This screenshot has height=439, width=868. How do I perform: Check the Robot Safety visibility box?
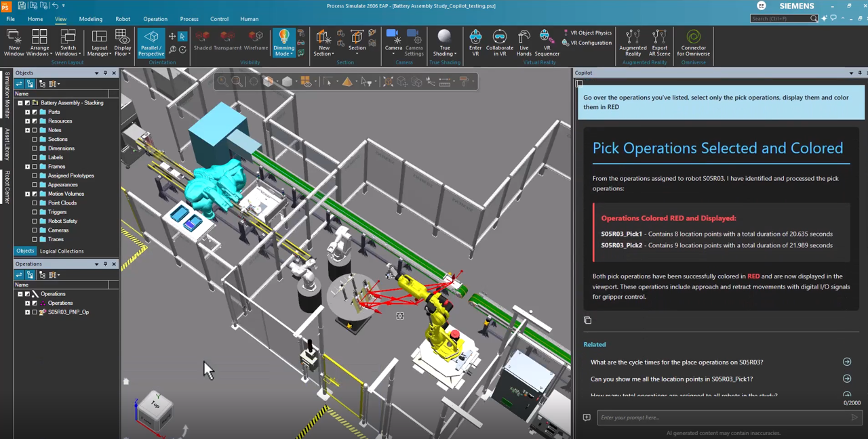pos(35,221)
